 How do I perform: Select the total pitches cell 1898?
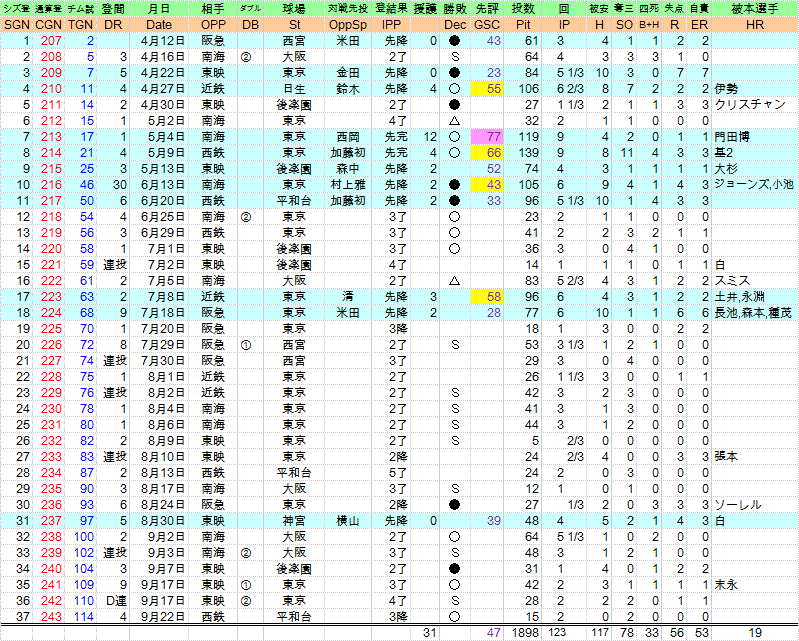(x=525, y=632)
